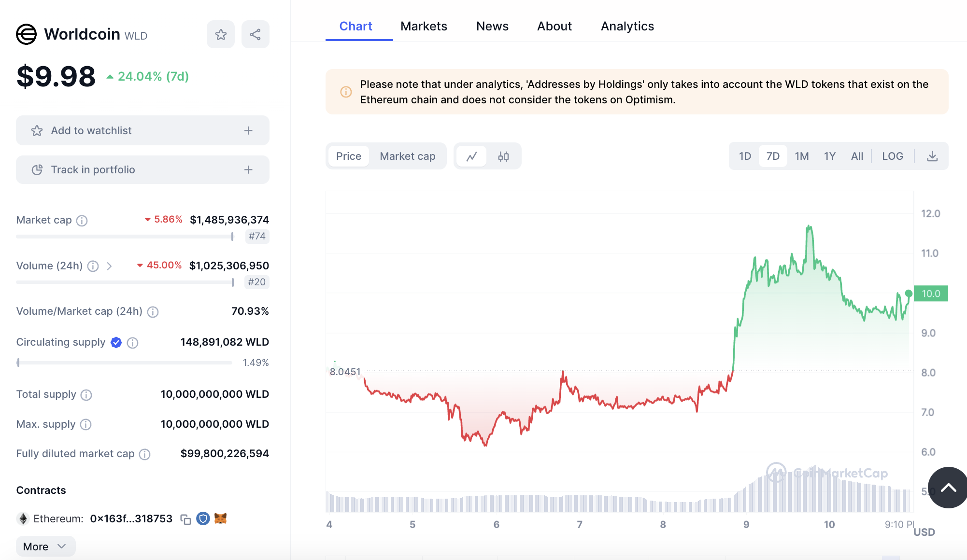This screenshot has height=560, width=967.
Task: Select the Market cap chart toggle
Action: [x=407, y=156]
